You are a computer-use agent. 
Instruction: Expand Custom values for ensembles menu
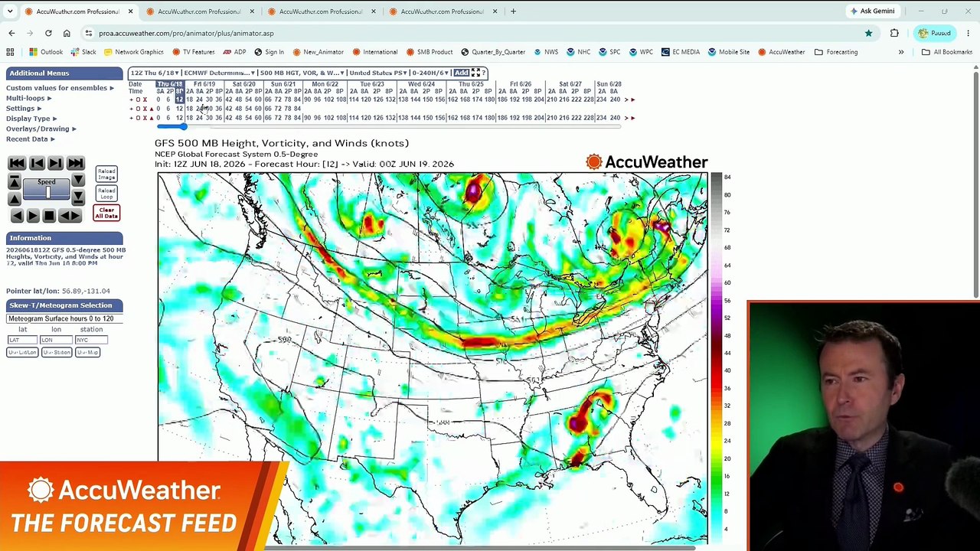(60, 88)
